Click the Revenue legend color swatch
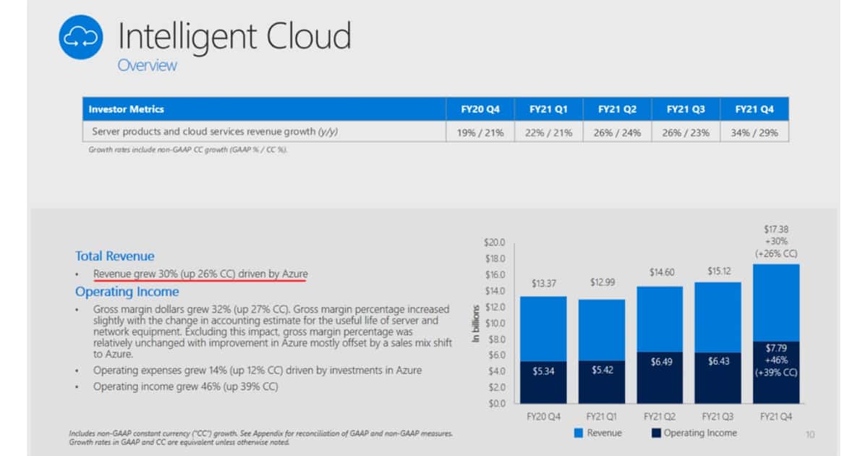Viewport: 868px width, 456px height. [579, 433]
